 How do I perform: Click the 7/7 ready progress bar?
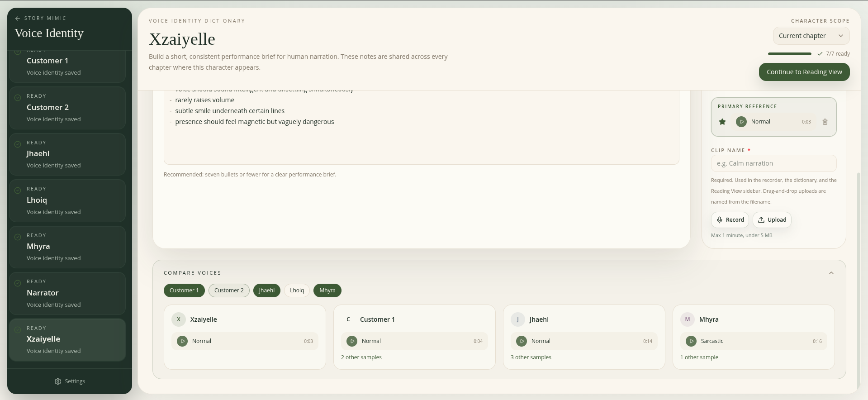(790, 54)
